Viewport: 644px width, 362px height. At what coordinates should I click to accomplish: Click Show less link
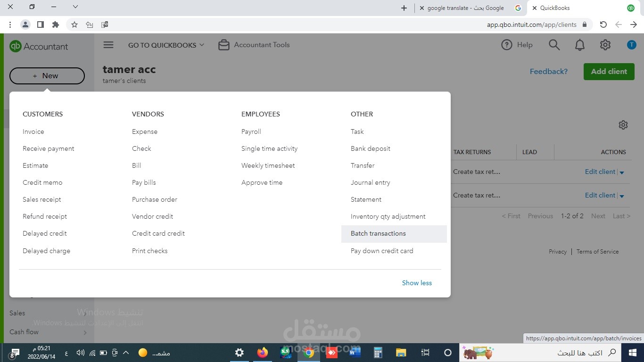[417, 283]
